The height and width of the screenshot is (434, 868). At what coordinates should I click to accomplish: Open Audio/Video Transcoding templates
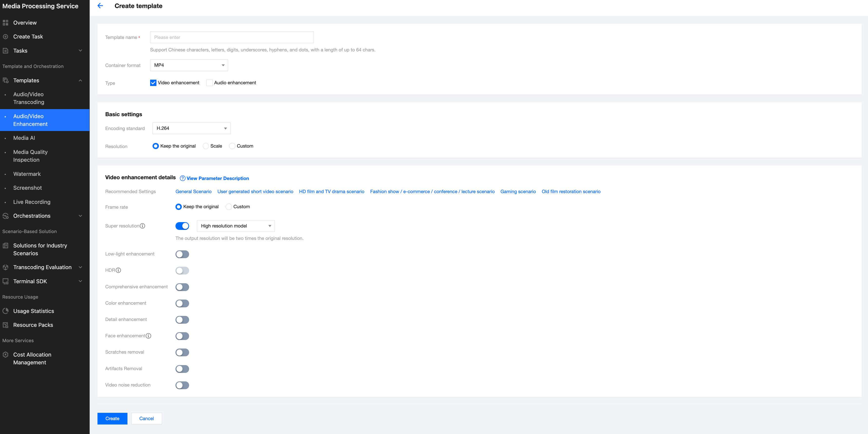tap(29, 98)
